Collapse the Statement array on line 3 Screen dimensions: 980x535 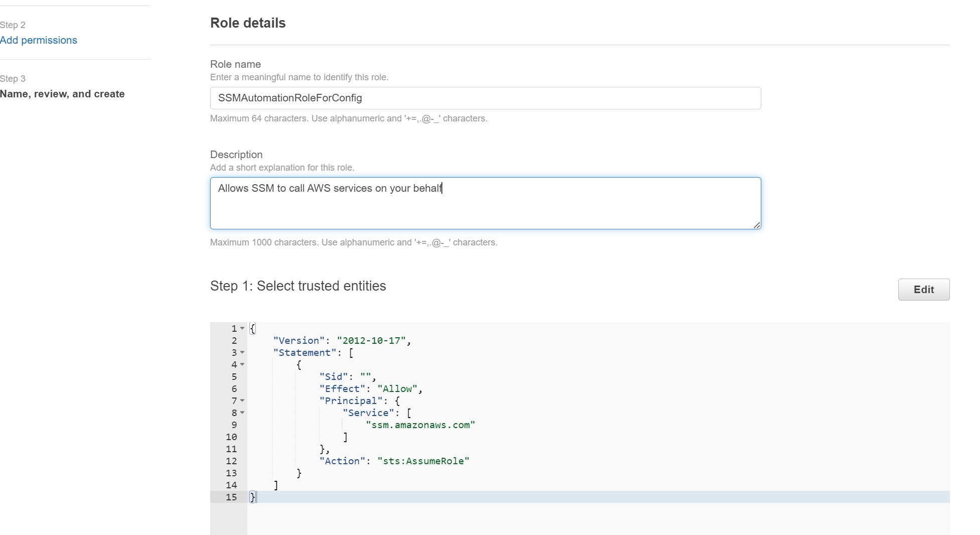pos(242,352)
